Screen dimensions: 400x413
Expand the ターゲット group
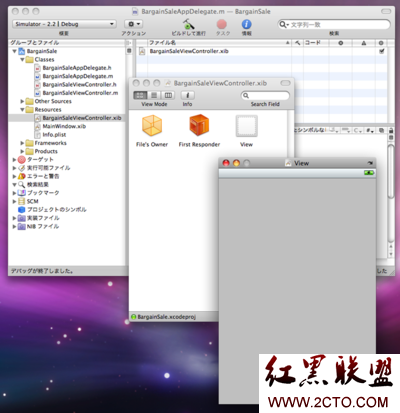click(x=14, y=160)
